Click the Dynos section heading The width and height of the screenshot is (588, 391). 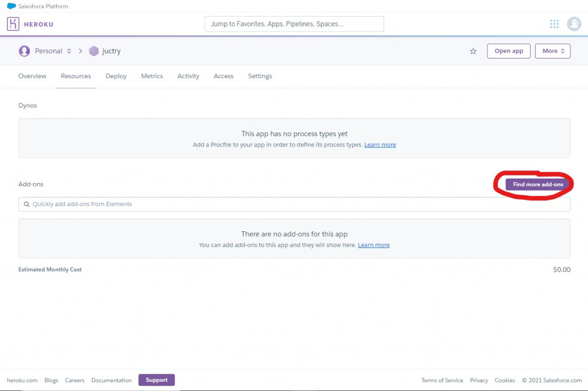[28, 105]
